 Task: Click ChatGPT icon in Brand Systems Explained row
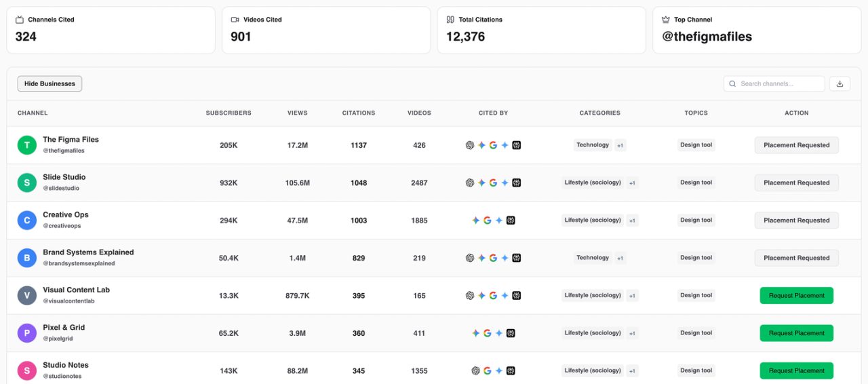[470, 258]
